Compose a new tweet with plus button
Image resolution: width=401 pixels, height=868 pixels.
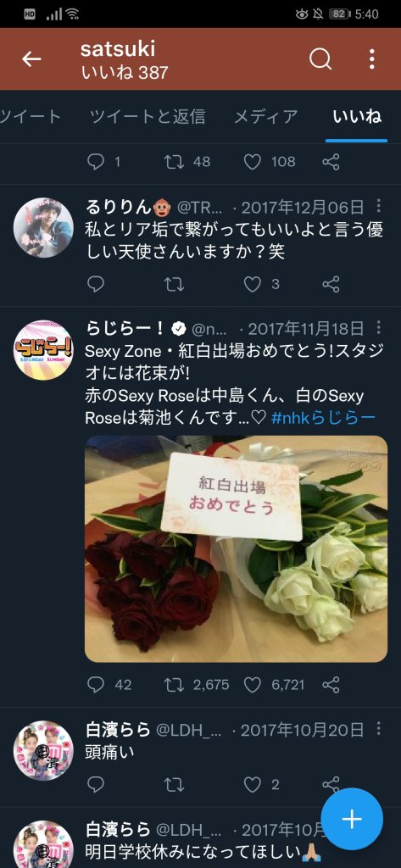coord(352,819)
